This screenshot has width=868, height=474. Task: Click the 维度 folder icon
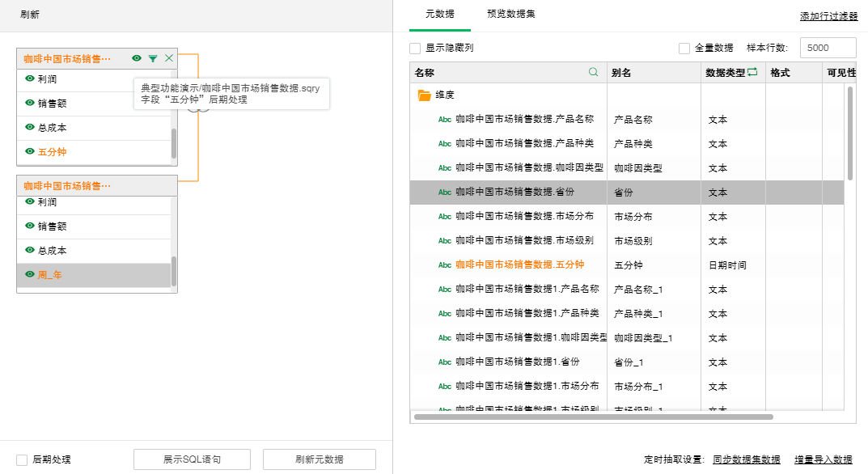424,95
